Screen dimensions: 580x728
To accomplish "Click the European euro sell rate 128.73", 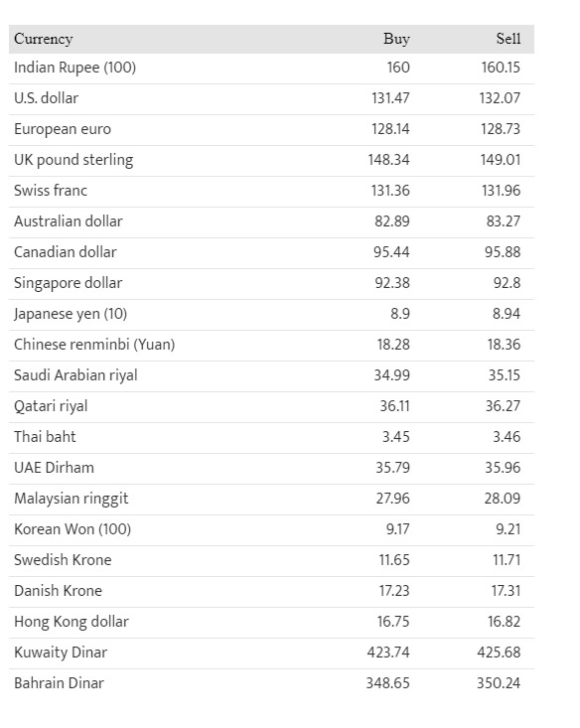I will coord(501,129).
